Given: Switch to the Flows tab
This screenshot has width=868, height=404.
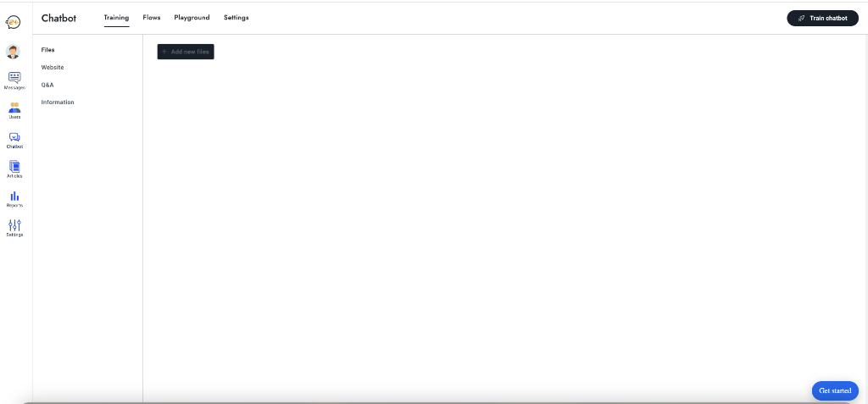Looking at the screenshot, I should (x=152, y=18).
